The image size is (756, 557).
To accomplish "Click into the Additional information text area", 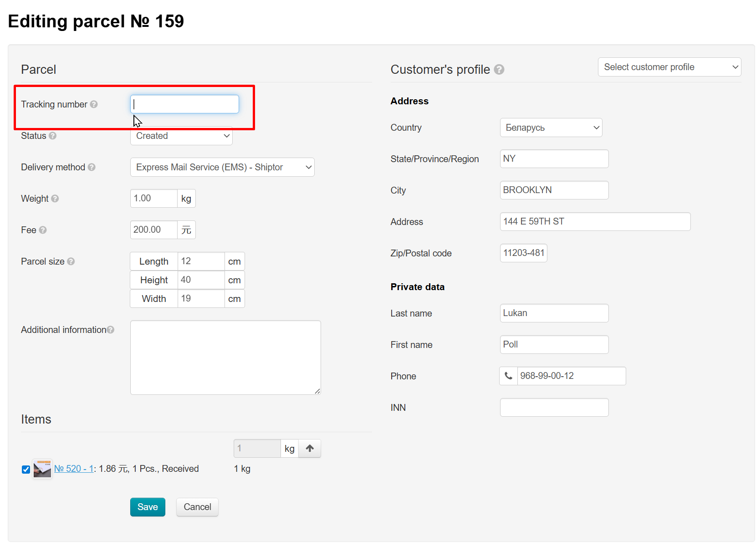I will [x=225, y=358].
